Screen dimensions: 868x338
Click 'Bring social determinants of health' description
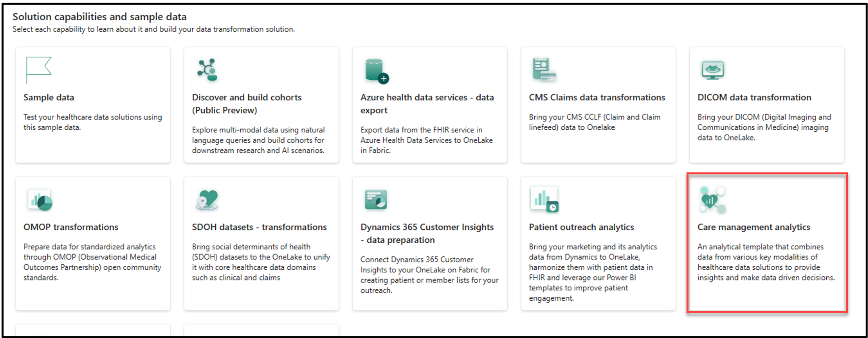click(x=261, y=262)
